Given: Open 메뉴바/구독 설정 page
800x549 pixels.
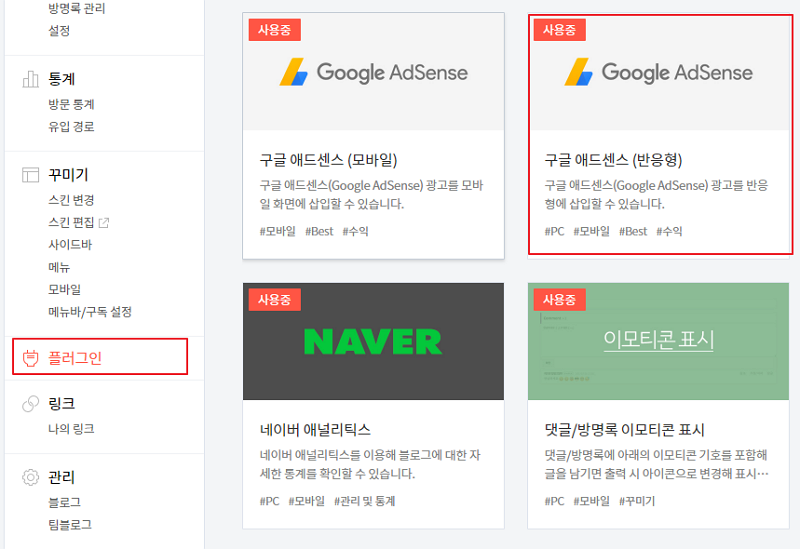Looking at the screenshot, I should pyautogui.click(x=90, y=312).
